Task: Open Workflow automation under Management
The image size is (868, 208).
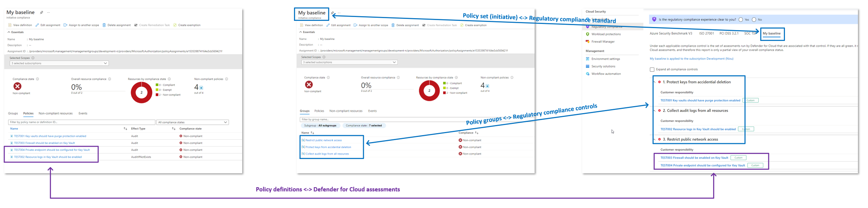Action: pos(606,74)
